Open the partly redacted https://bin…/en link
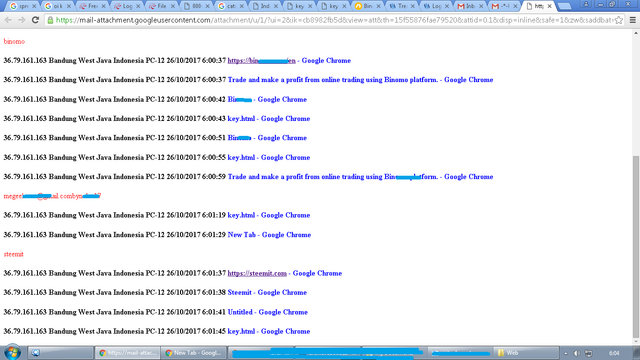This screenshot has width=640, height=360. [x=262, y=60]
